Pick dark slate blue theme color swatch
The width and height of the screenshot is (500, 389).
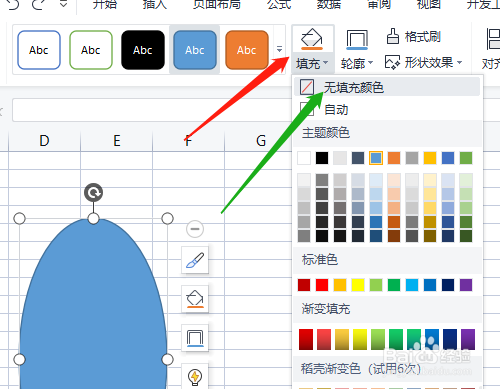(358, 158)
